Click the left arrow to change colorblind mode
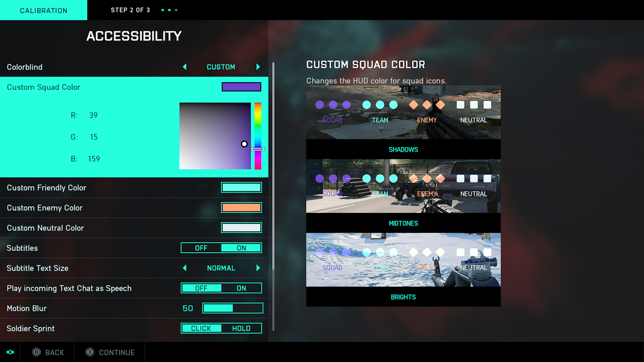The height and width of the screenshot is (362, 644). (184, 67)
